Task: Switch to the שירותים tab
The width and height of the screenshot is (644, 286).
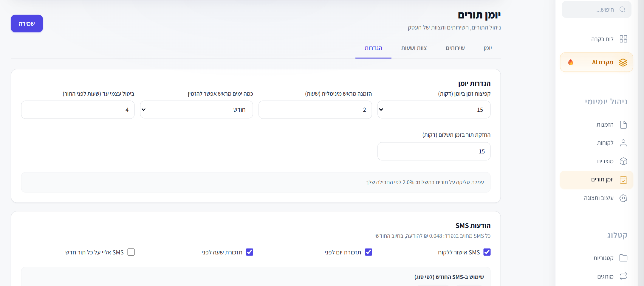Action: tap(455, 48)
